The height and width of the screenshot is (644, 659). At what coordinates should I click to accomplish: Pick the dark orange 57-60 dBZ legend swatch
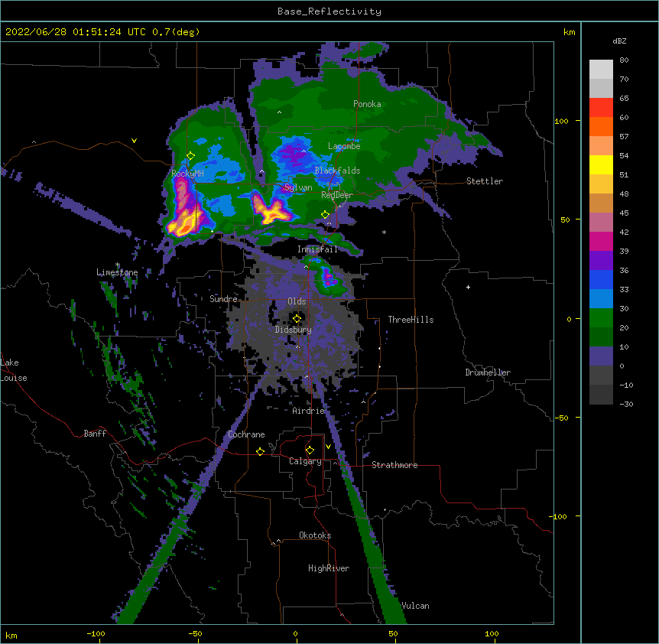[601, 126]
